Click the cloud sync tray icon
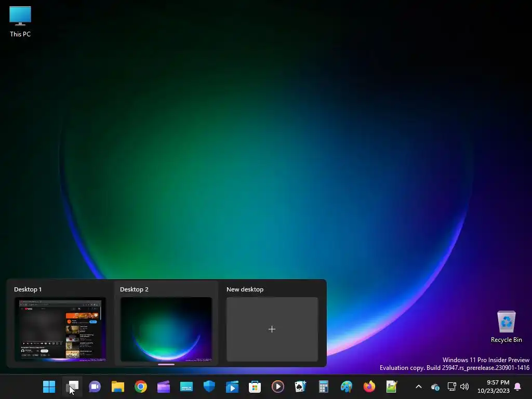Viewport: 532px width, 399px height. tap(435, 387)
